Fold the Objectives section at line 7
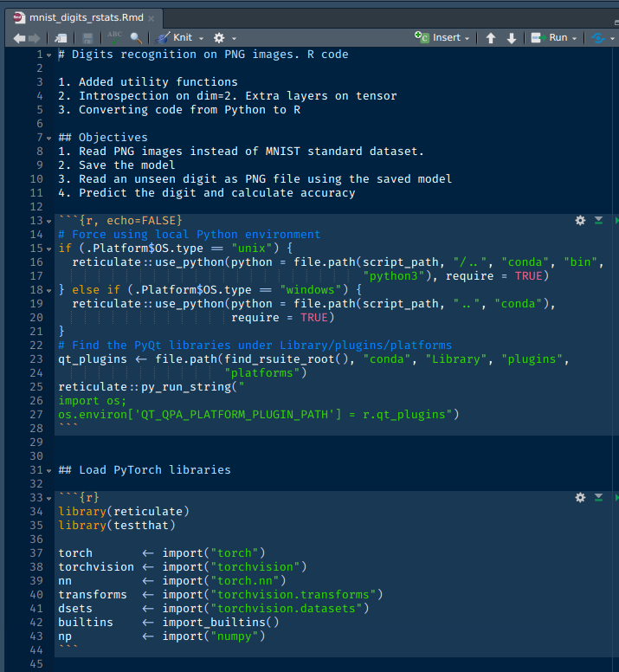619x672 pixels. [x=48, y=138]
